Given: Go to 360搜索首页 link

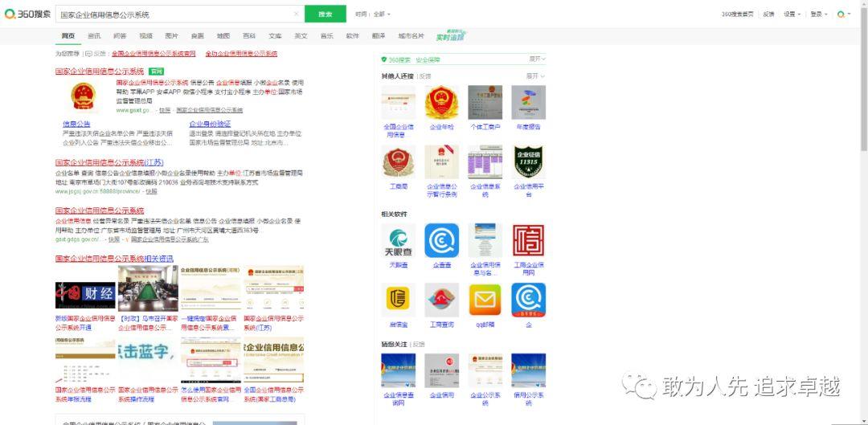Looking at the screenshot, I should click(737, 14).
